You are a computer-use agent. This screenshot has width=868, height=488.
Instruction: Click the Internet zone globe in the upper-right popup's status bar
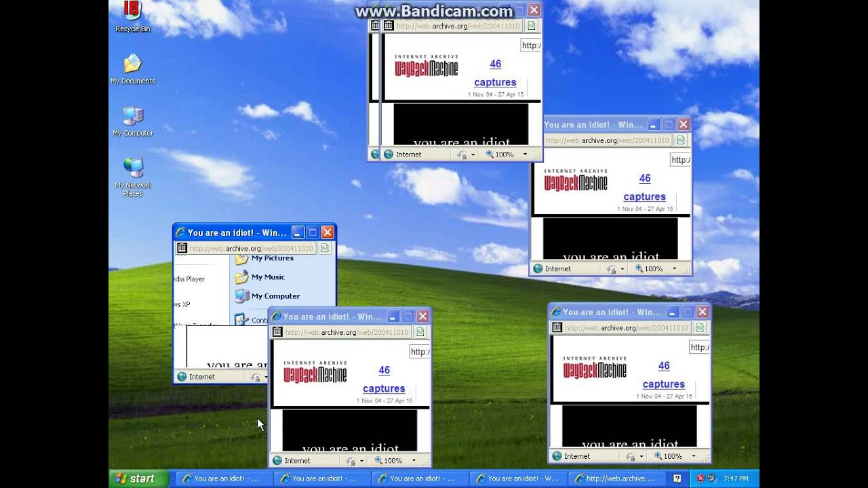point(538,268)
